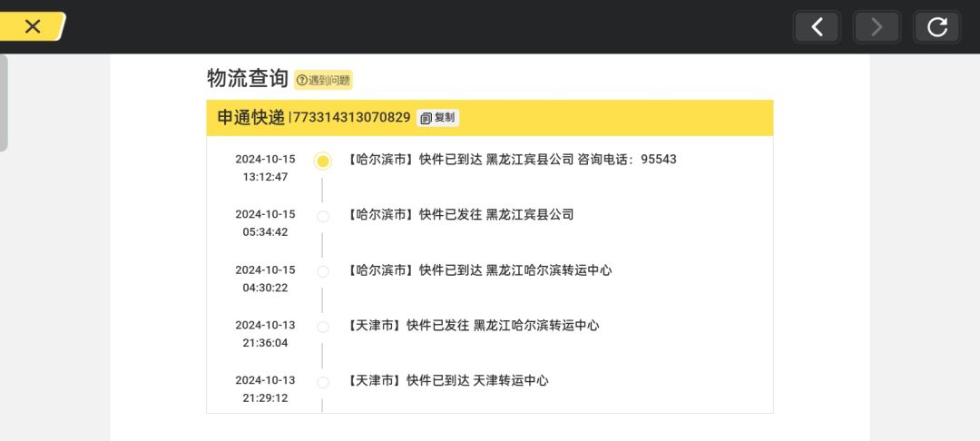Go forward with the right arrow button

877,27
